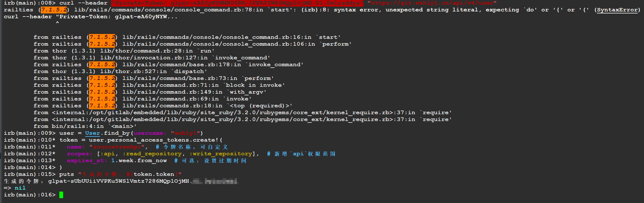
Task: Click the underlined SyntaxError text
Action: (x=617, y=10)
